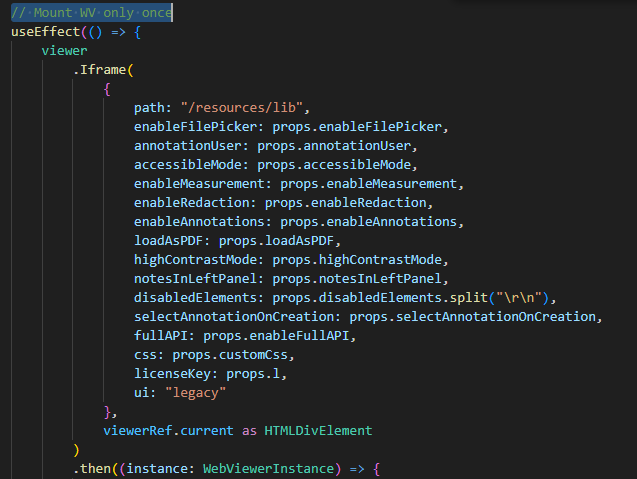Click the enableFilePicker property key
This screenshot has height=479, width=637.
196,127
